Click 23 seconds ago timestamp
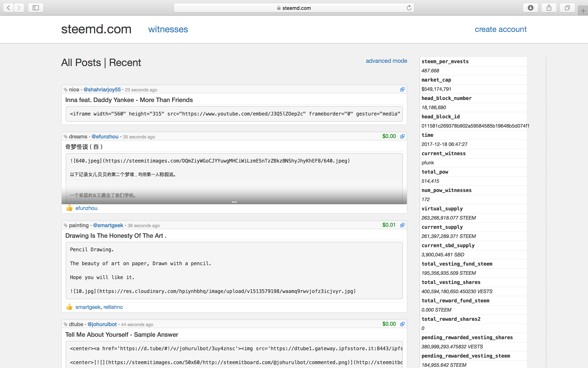Screen dimensions: 588x368 coord(141,90)
